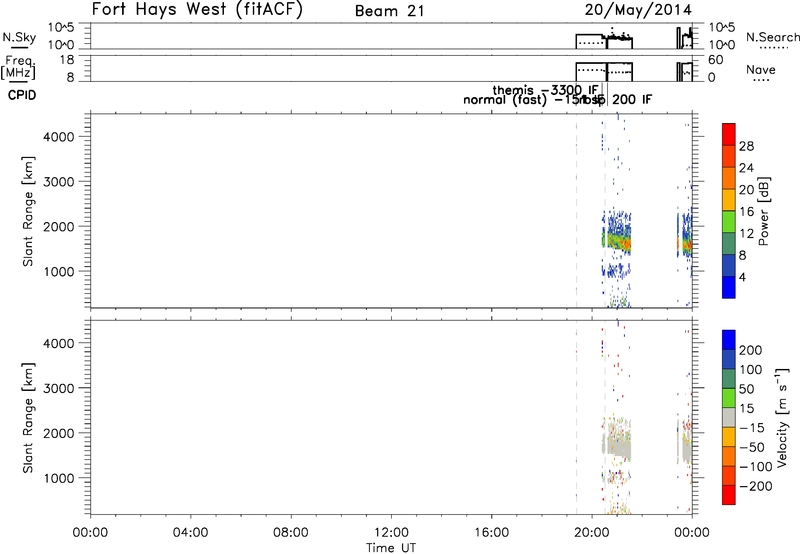Image resolution: width=800 pixels, height=554 pixels.
Task: Click the 'N.Sky' axis label
Action: coord(19,37)
